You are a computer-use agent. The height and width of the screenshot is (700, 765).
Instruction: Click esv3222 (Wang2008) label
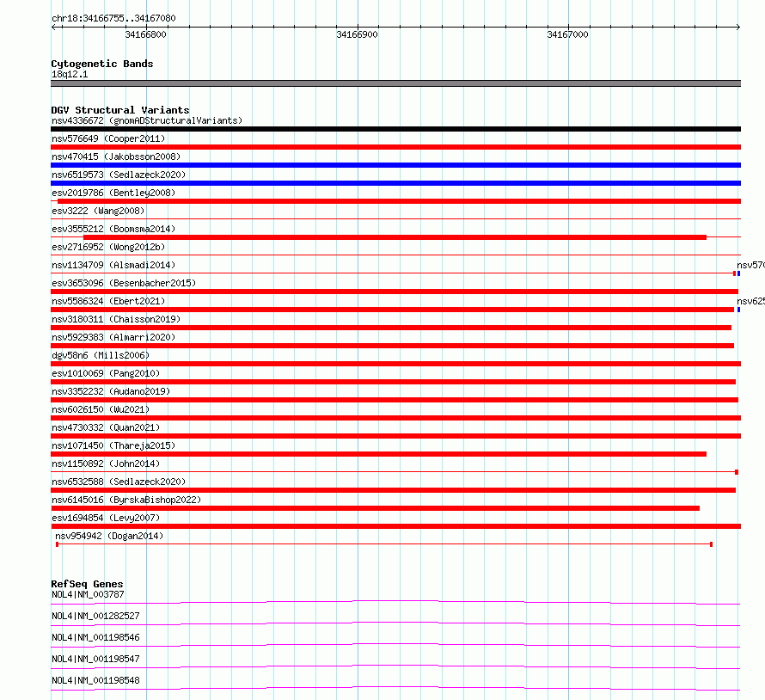point(98,211)
